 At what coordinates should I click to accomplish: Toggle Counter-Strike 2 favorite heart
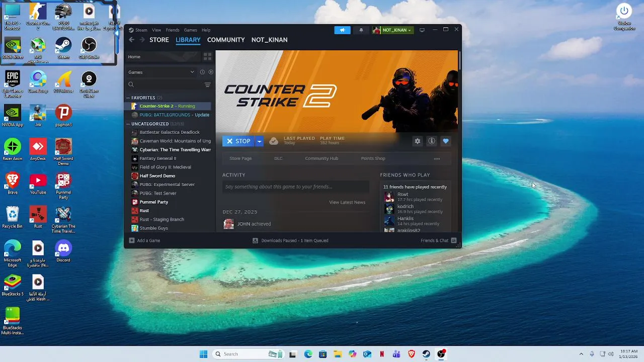[445, 141]
